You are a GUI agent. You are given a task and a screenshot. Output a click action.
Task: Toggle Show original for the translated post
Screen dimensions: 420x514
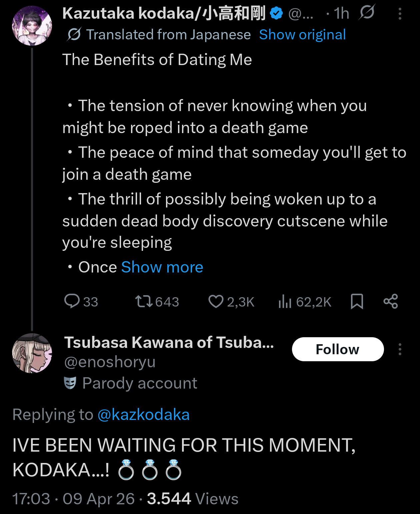[302, 34]
